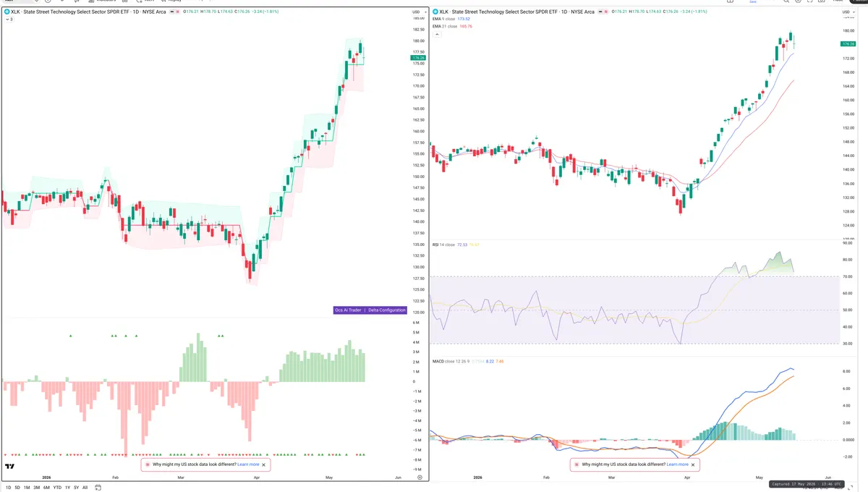Viewport: 868px width, 492px height.
Task: Select the RSI 14 close indicator legend
Action: (x=456, y=245)
